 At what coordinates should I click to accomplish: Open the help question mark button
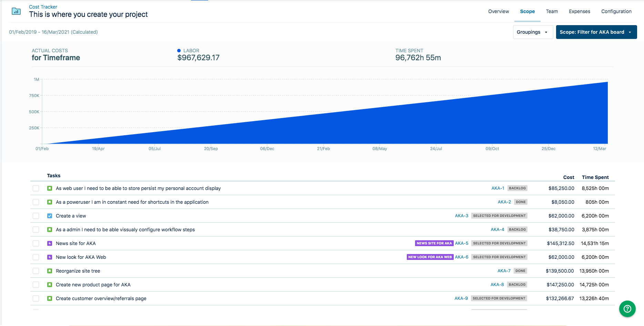pos(627,309)
